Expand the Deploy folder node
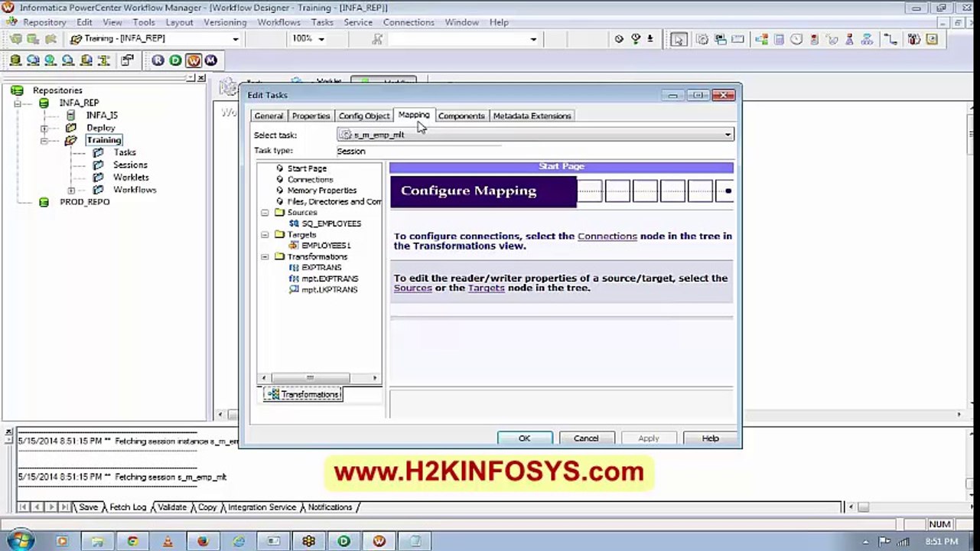This screenshot has height=551, width=980. click(44, 128)
